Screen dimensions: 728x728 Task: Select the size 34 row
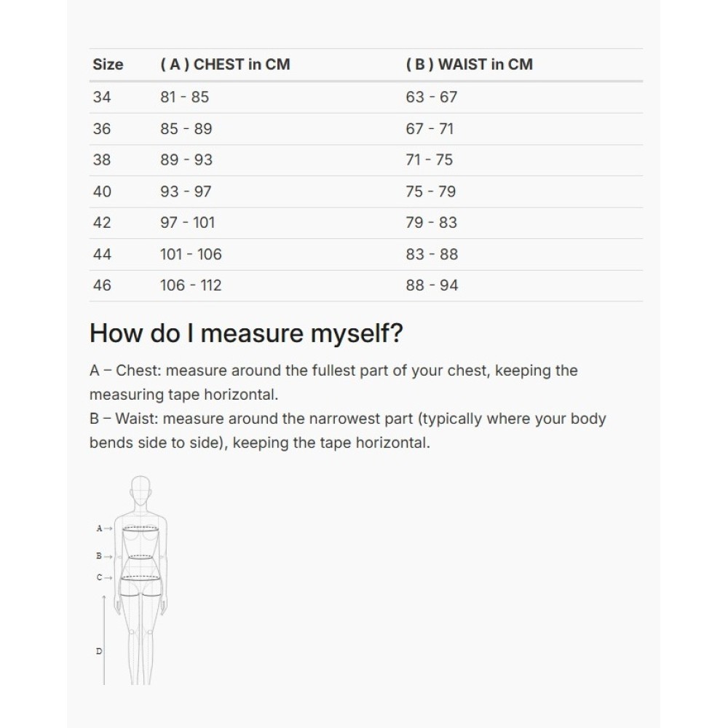[x=366, y=98]
